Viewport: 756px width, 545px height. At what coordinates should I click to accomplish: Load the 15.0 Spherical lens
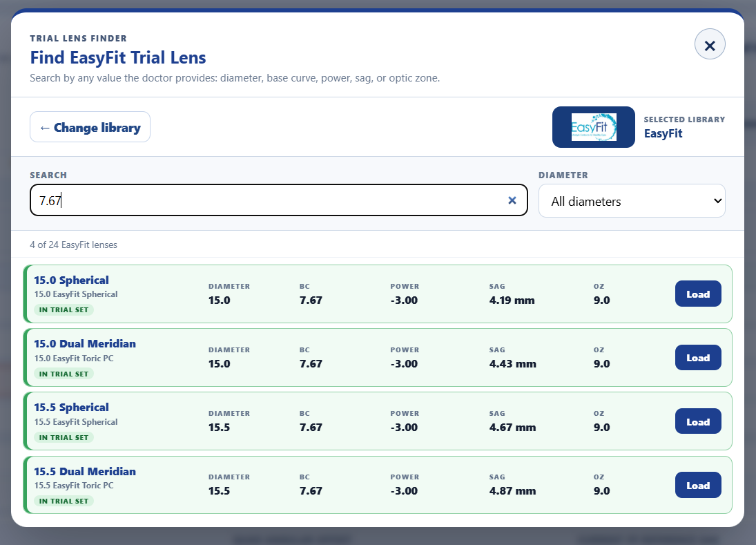(x=698, y=294)
